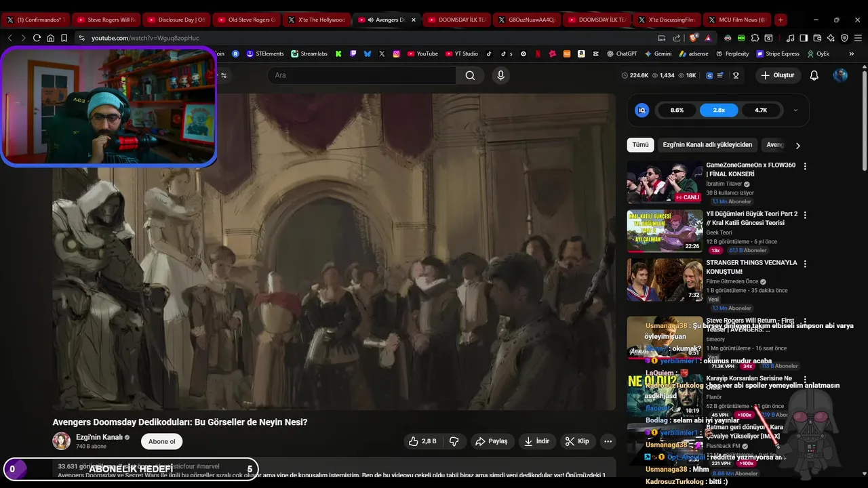
Task: Open Twitch bookmark icon
Action: (x=353, y=54)
